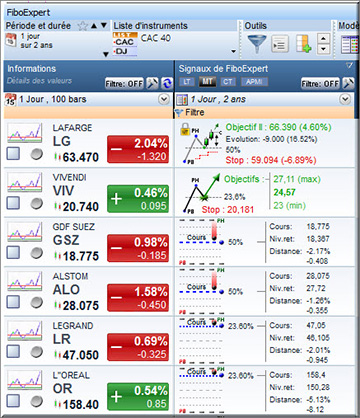Screen dimensions: 360x418
Task: Click the add column icon with green plus
Action: [303, 44]
